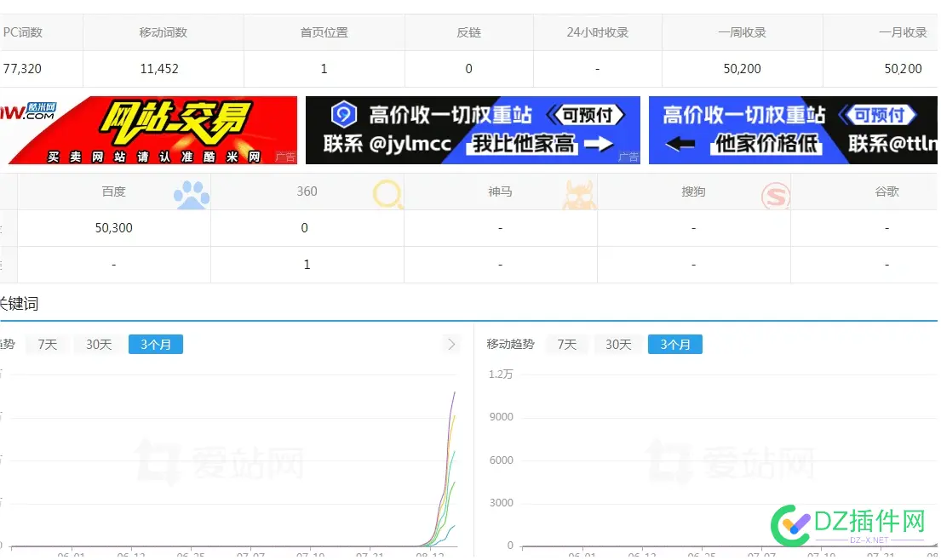Click the left arrow icon in the rightmost banner
Image resolution: width=941 pixels, height=560 pixels.
click(x=681, y=145)
